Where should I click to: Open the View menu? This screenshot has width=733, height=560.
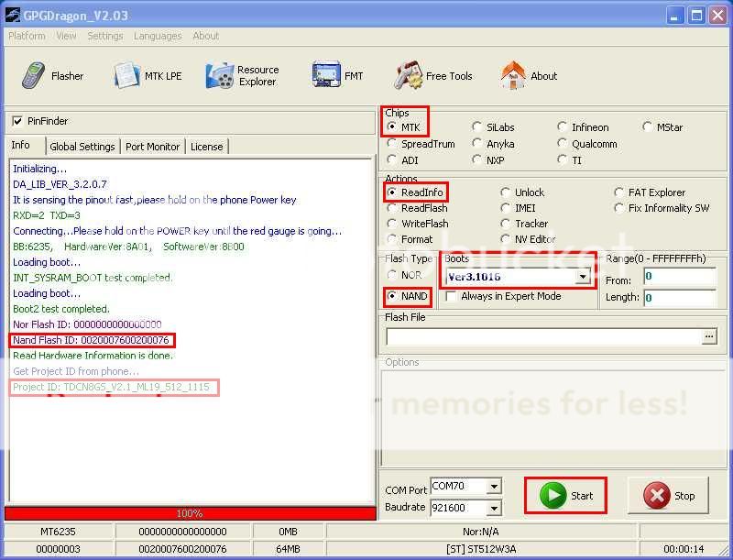coord(66,36)
